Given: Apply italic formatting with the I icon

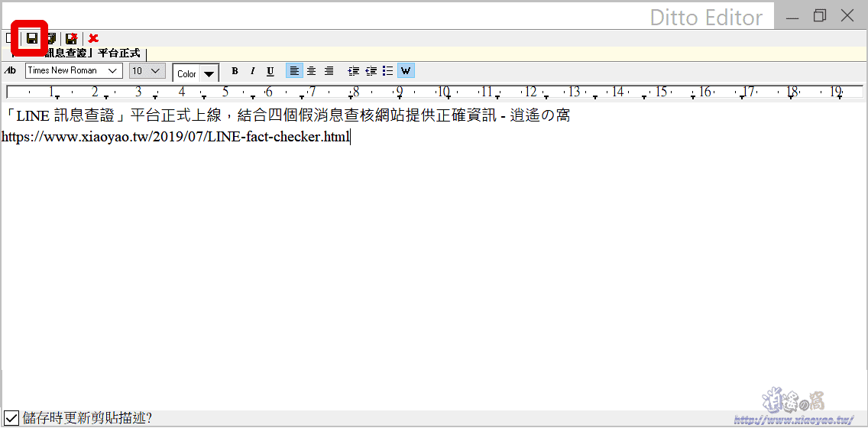Looking at the screenshot, I should (x=252, y=71).
